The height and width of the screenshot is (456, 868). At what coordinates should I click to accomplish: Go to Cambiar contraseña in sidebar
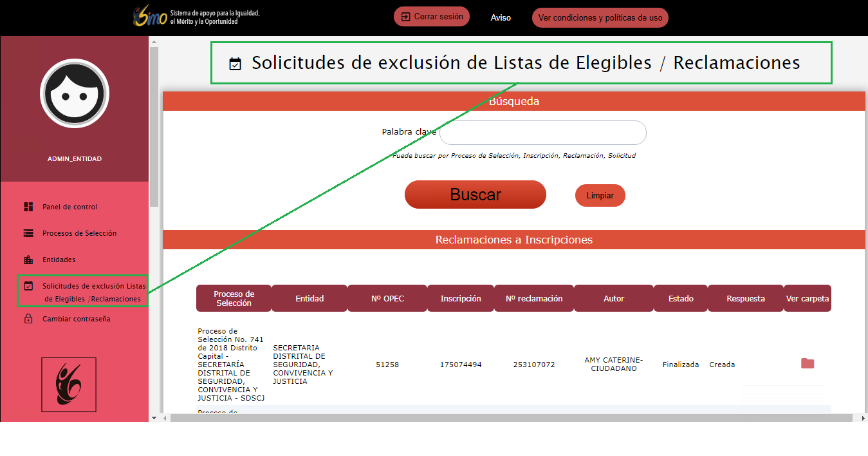click(x=76, y=319)
